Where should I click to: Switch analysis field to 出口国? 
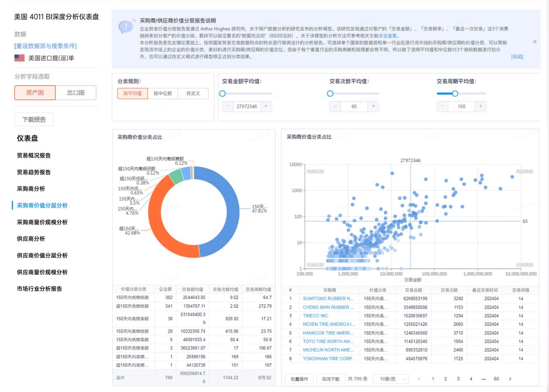(76, 93)
